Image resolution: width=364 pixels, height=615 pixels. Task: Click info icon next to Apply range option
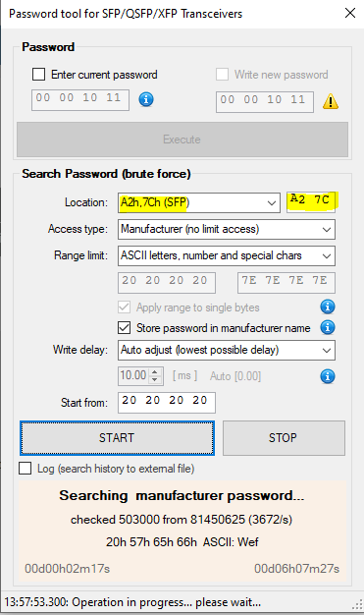click(328, 307)
